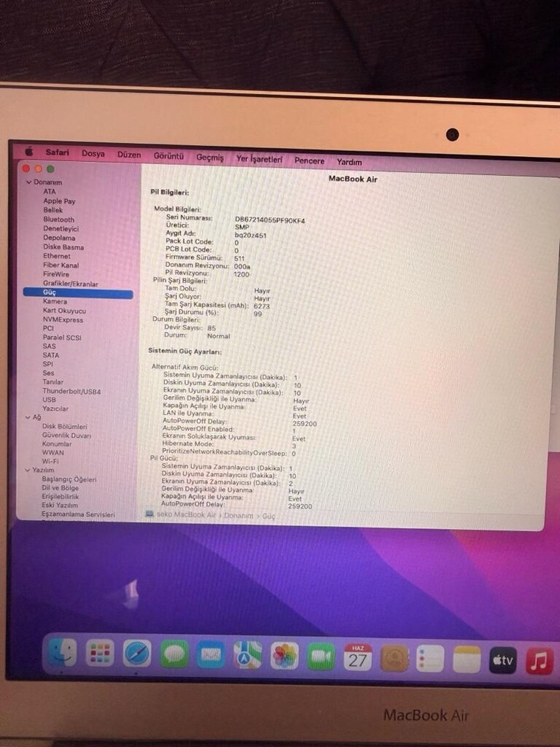Open the Dosya menu
The image size is (560, 747).
pos(93,153)
